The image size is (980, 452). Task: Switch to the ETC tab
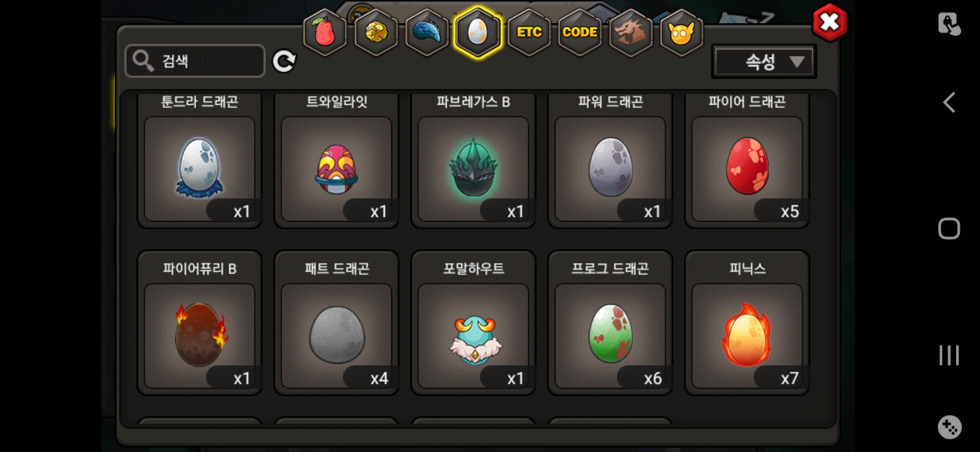(x=529, y=33)
